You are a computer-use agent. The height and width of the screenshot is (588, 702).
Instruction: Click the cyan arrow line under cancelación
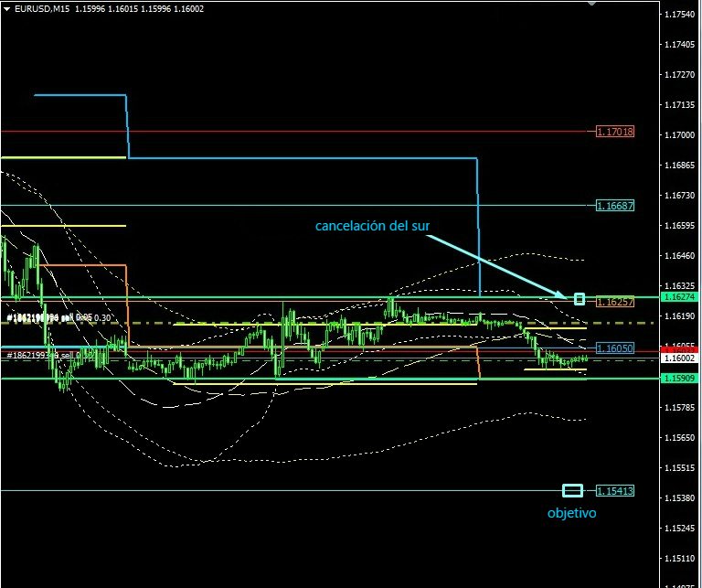[494, 266]
